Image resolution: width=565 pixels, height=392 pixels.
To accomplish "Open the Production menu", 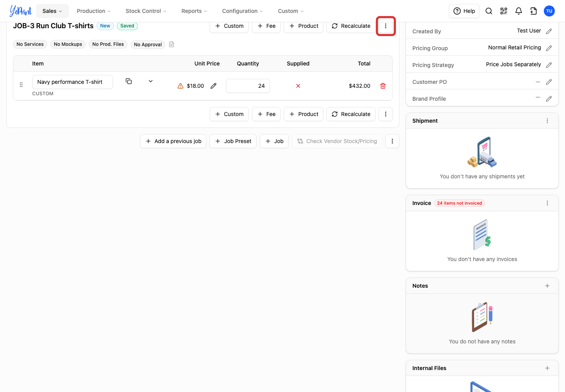I will [x=94, y=11].
